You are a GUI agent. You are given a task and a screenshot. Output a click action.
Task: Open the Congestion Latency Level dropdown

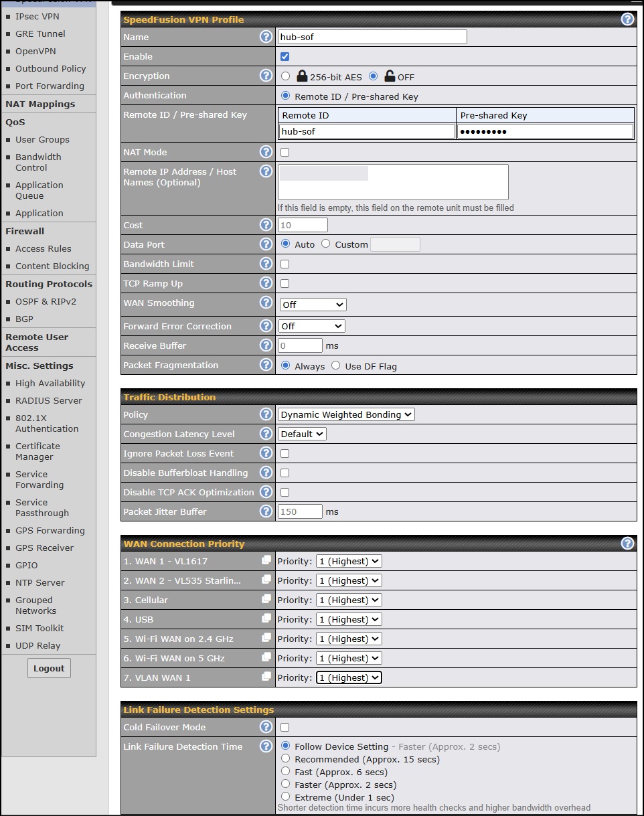click(303, 434)
